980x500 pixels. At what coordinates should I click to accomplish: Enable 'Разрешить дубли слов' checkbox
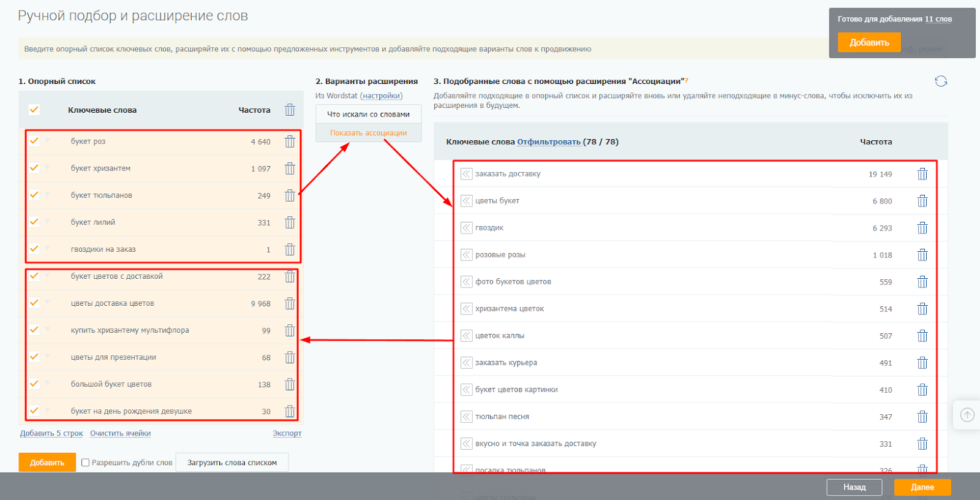point(86,463)
